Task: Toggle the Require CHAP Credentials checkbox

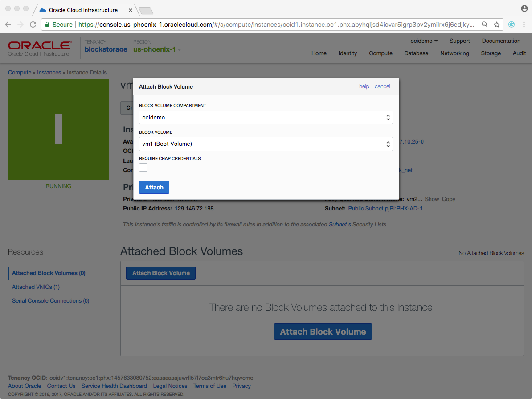Action: (x=143, y=168)
